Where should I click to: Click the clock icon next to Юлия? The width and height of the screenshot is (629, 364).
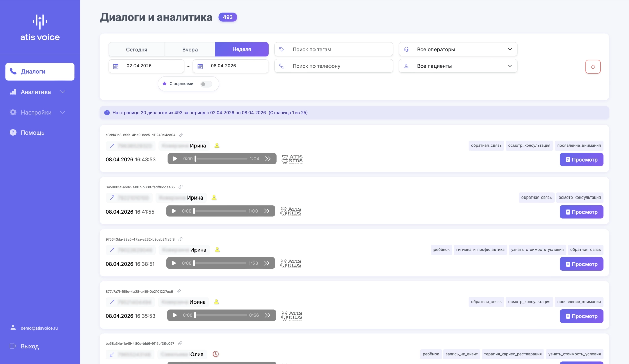(x=216, y=354)
